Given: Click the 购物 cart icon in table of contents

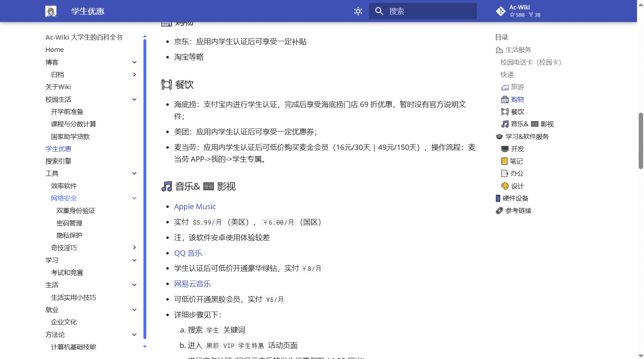Looking at the screenshot, I should (505, 99).
